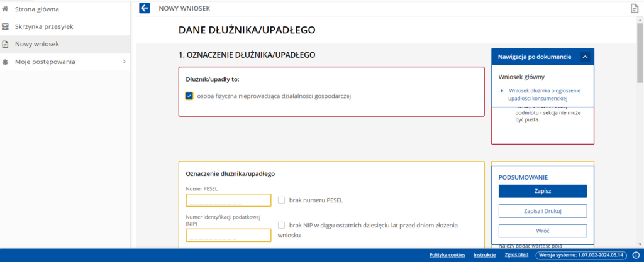
Task: Open Polityka cookies link
Action: [447, 255]
